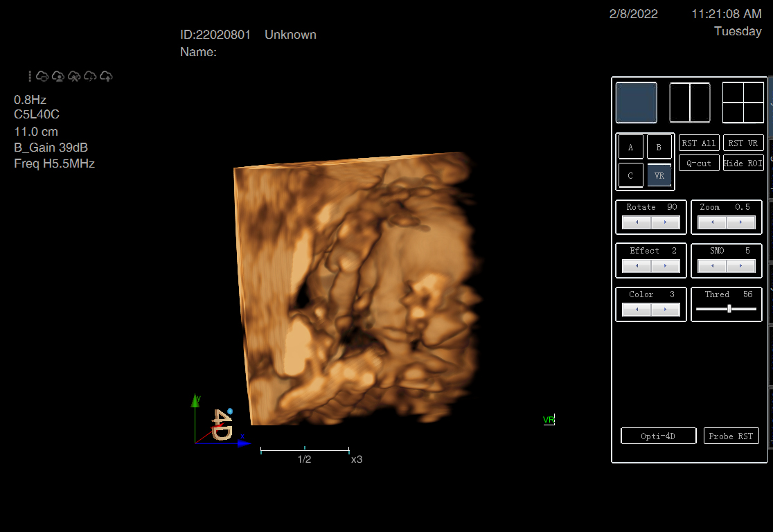Viewport: 773px width, 532px height.
Task: Select the single-view layout icon
Action: pyautogui.click(x=636, y=103)
